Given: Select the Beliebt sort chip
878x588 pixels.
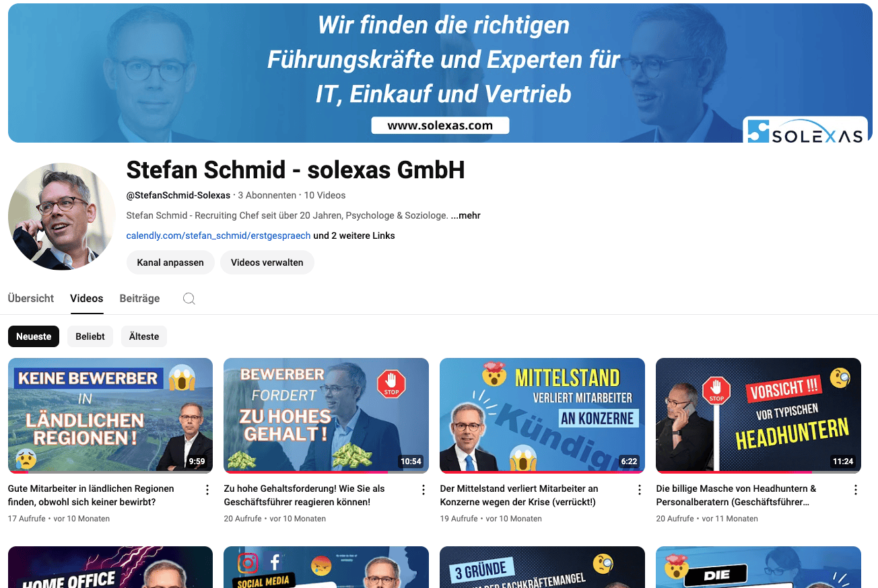Looking at the screenshot, I should (90, 336).
